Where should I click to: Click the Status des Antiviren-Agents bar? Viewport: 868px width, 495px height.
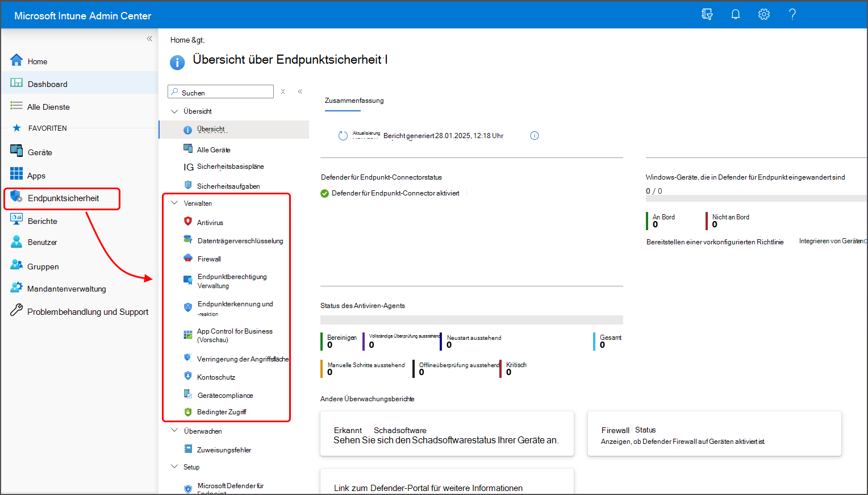[471, 320]
